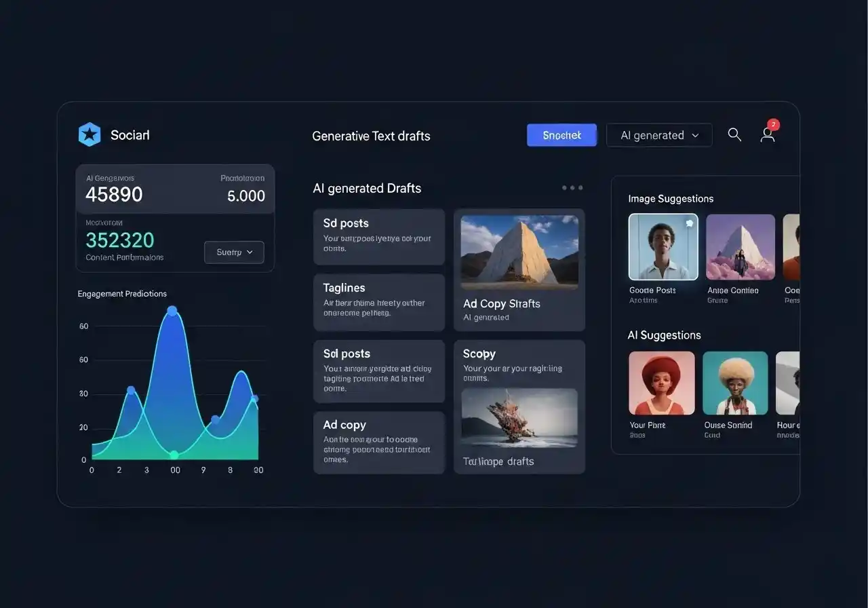Image resolution: width=868 pixels, height=608 pixels.
Task: Open search using the magnifier icon
Action: (x=734, y=134)
